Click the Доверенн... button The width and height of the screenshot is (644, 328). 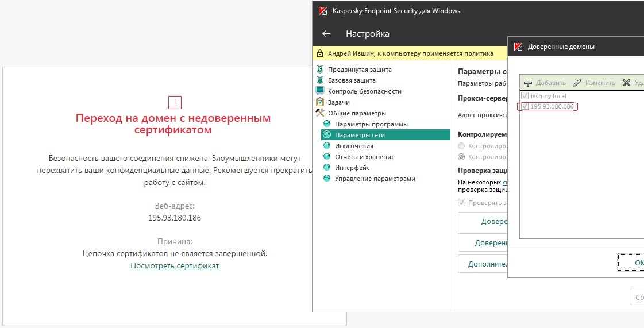tap(483, 242)
